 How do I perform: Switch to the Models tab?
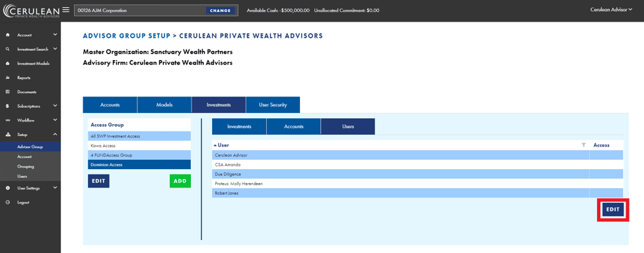tap(164, 105)
